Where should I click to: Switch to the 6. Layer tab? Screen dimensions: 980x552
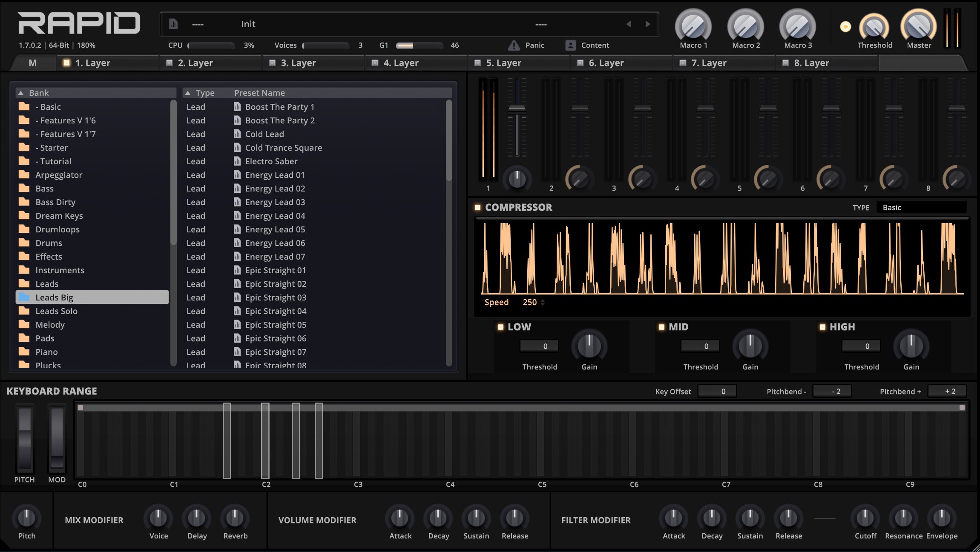pos(621,63)
